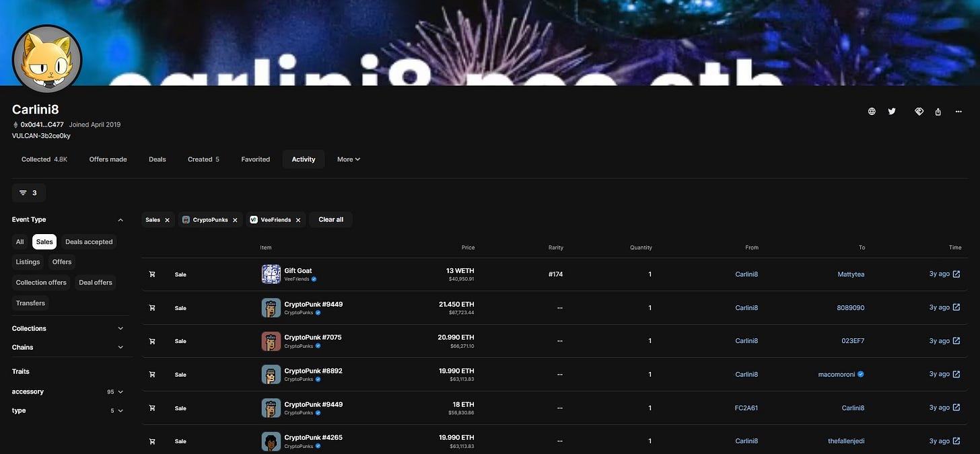980x454 pixels.
Task: Switch to the Offers made tab
Action: (x=108, y=159)
